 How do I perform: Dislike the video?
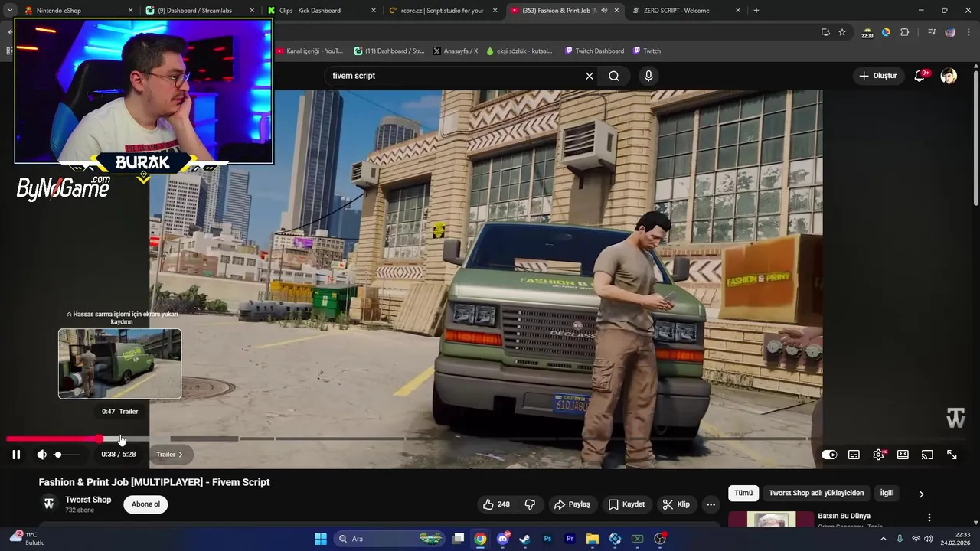point(530,504)
